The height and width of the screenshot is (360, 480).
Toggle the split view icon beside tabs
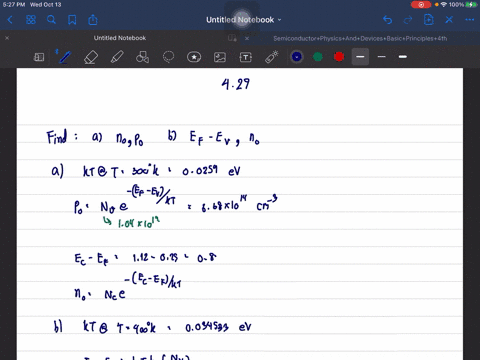232,38
